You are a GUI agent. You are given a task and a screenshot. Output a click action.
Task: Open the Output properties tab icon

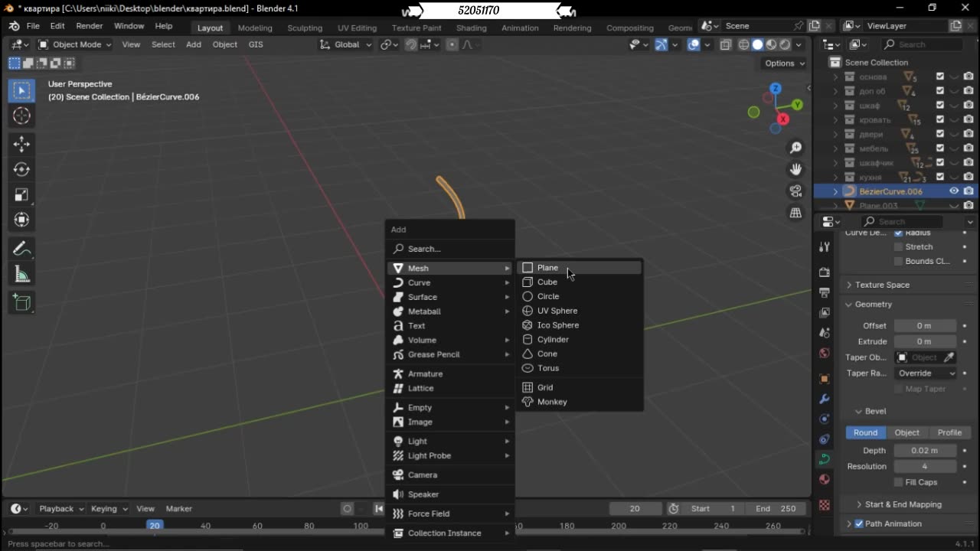pyautogui.click(x=825, y=292)
